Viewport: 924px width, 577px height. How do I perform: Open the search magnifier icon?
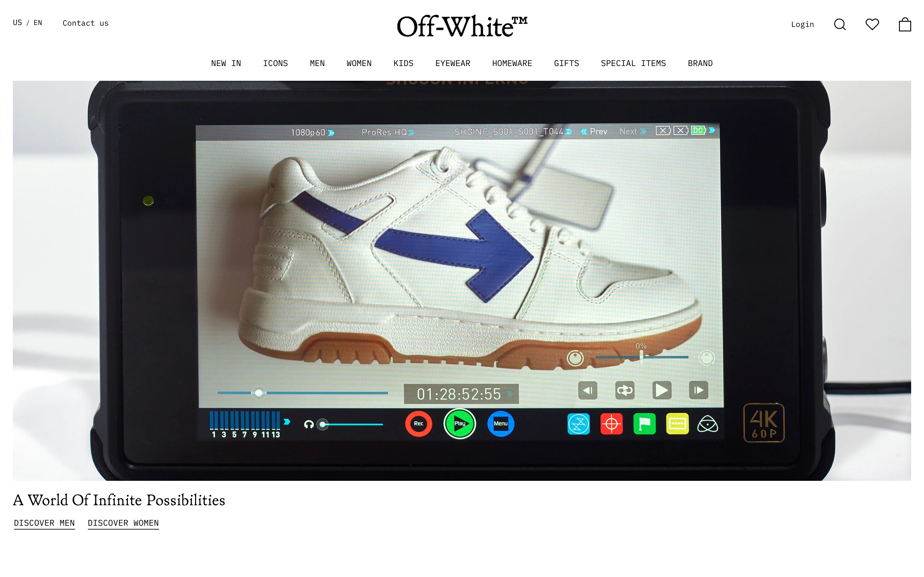[x=839, y=24]
